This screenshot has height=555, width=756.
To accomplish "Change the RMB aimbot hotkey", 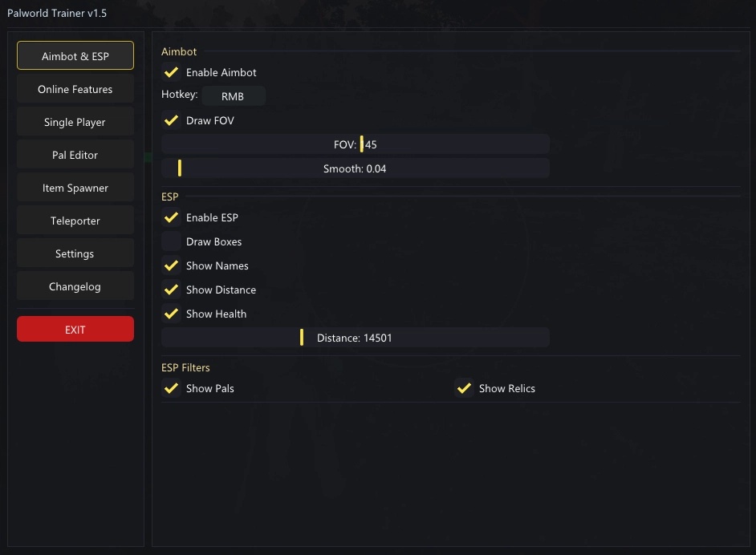I will pos(234,96).
